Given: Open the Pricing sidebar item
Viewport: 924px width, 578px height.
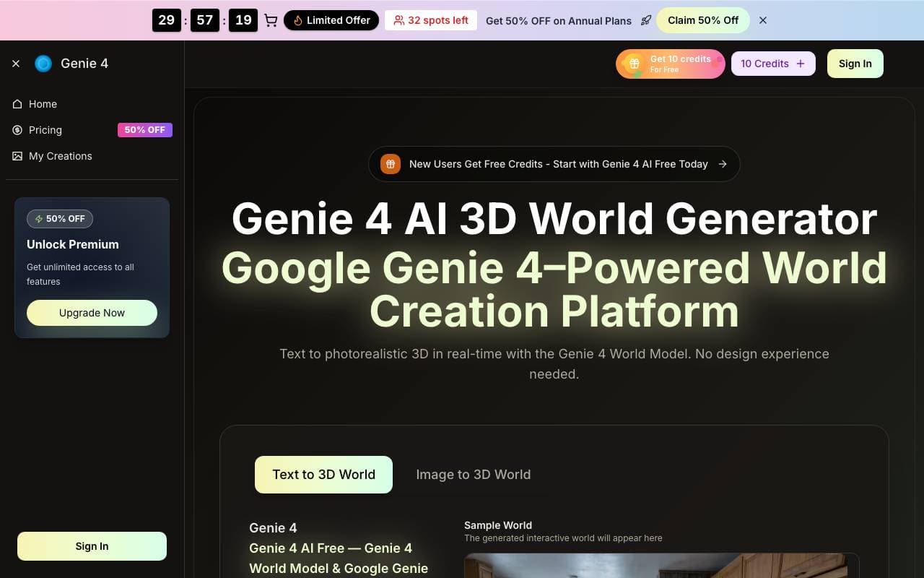Looking at the screenshot, I should 92,130.
